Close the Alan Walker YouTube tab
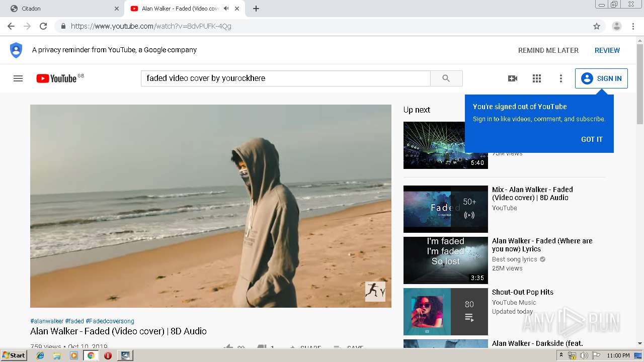This screenshot has height=362, width=644. tap(237, 9)
